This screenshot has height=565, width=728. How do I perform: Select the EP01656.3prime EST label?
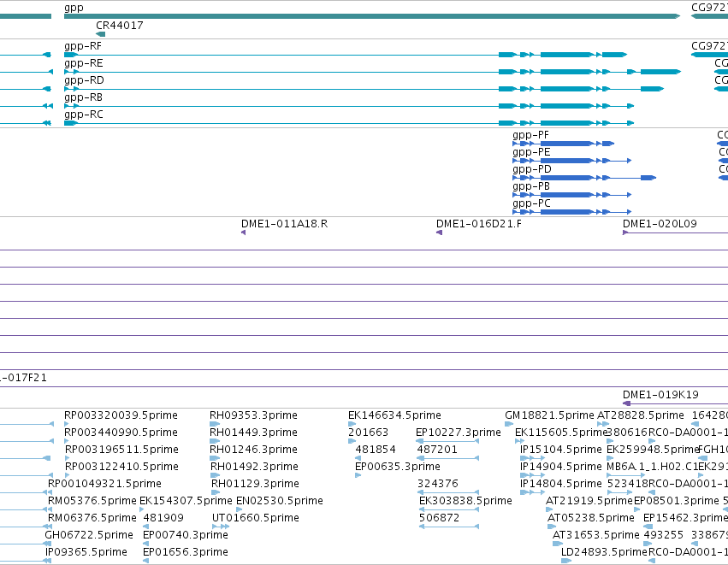click(186, 552)
